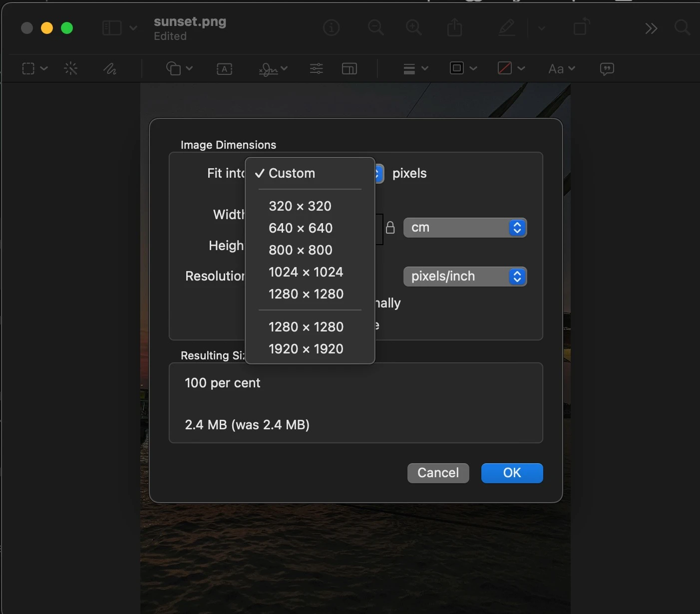The width and height of the screenshot is (700, 614).
Task: Open the pixels/inch resolution dropdown
Action: (x=464, y=277)
